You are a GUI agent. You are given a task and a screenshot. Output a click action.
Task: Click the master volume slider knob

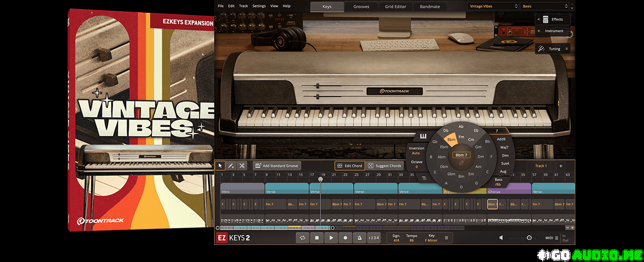click(x=529, y=237)
